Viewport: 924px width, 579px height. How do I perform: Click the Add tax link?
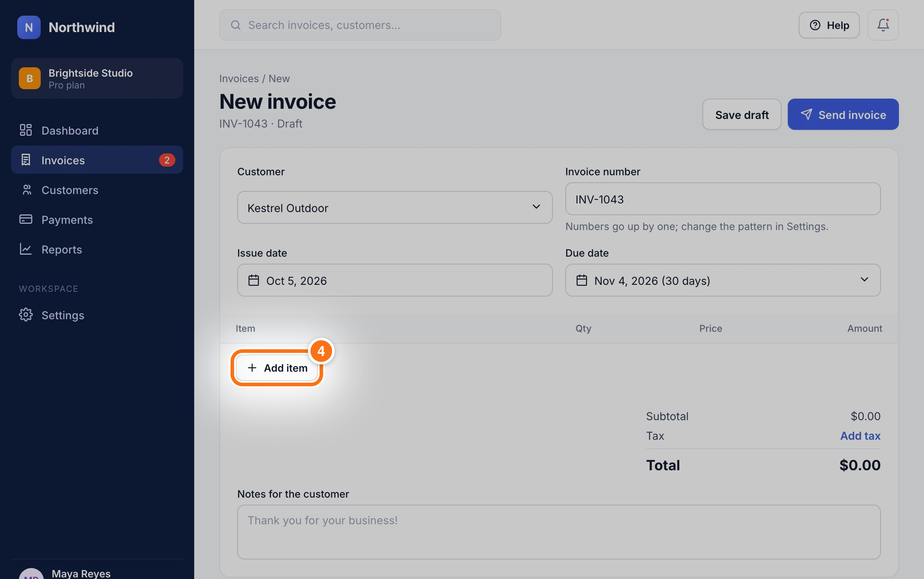[x=860, y=435]
